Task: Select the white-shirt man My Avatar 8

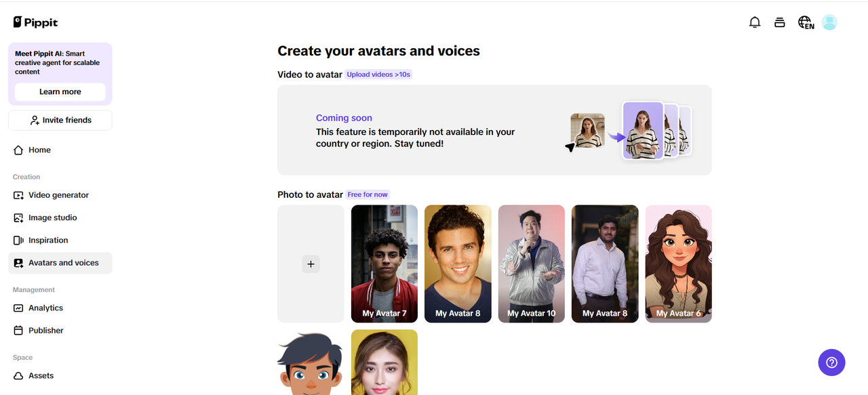Action: click(605, 264)
